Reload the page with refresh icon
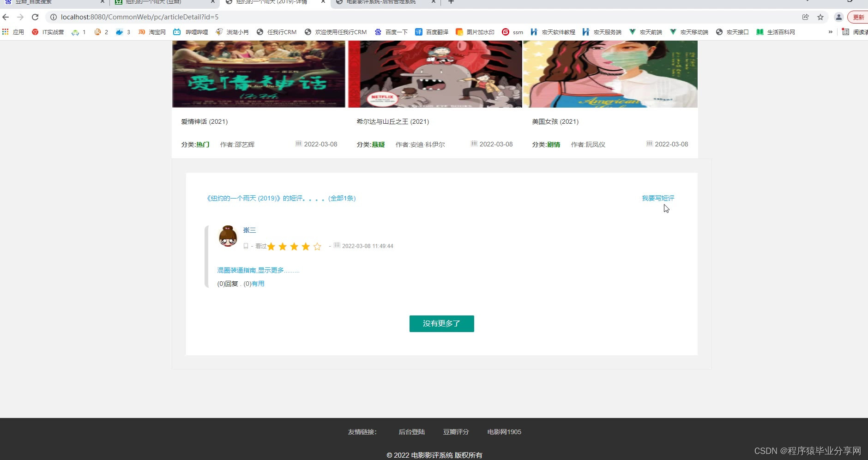 coord(35,17)
